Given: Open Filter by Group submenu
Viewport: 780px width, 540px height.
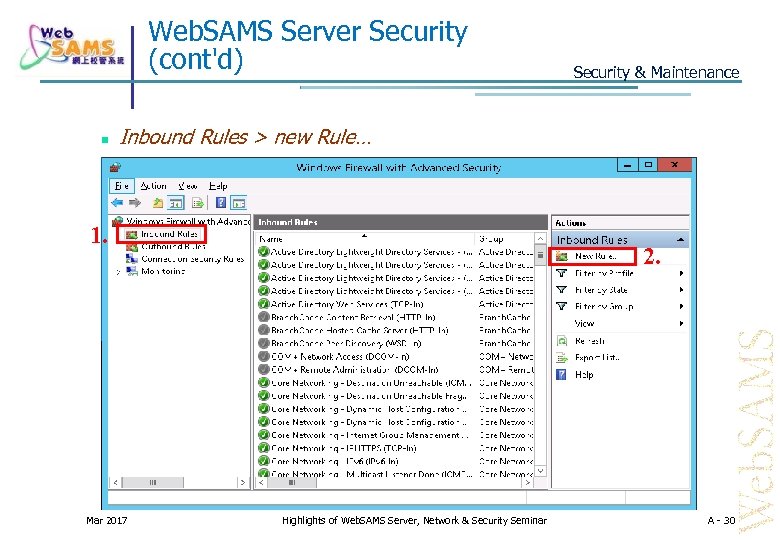Looking at the screenshot, I should tap(604, 306).
